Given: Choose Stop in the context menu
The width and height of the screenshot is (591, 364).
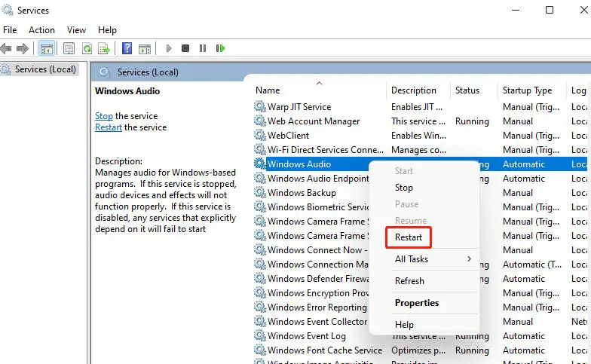Looking at the screenshot, I should click(x=404, y=188).
